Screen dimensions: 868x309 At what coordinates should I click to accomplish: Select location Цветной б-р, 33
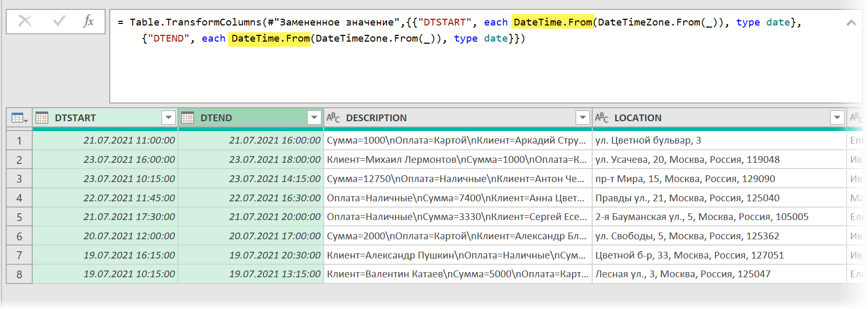click(719, 255)
